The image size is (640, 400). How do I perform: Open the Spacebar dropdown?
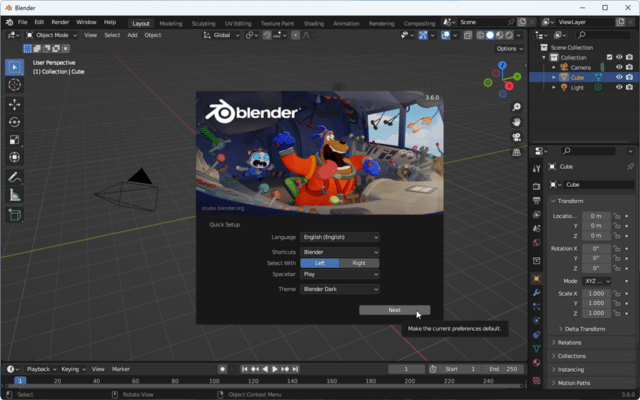coord(340,274)
